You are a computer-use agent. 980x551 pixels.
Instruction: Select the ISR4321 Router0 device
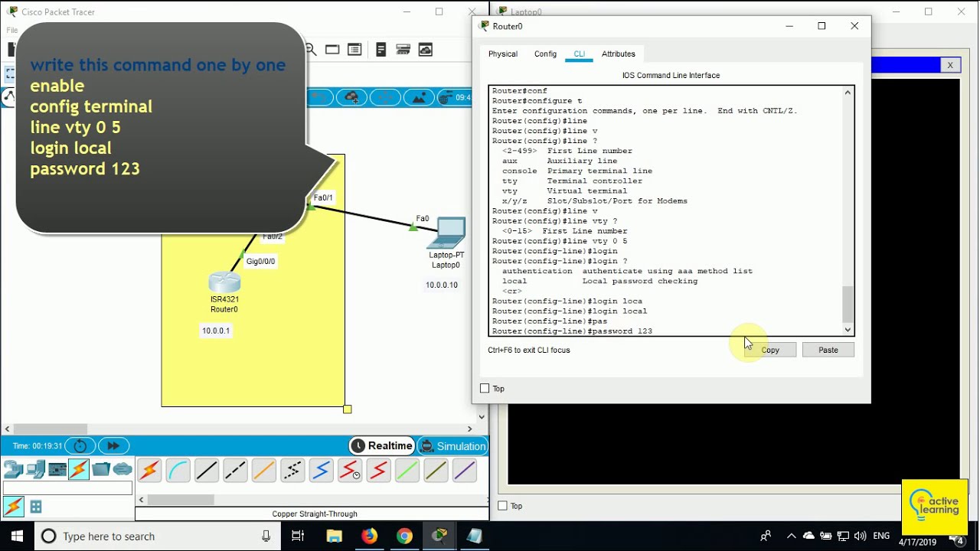click(224, 282)
